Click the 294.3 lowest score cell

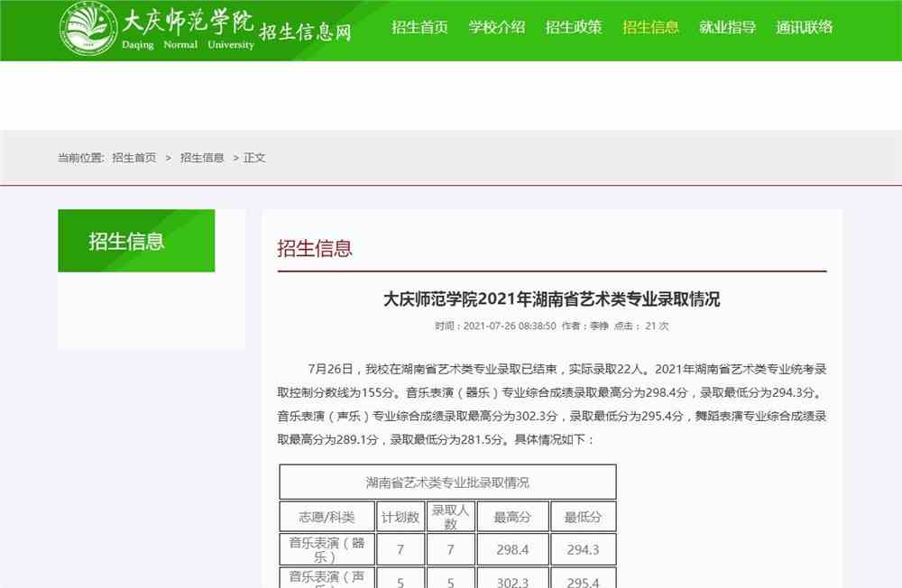tap(583, 549)
